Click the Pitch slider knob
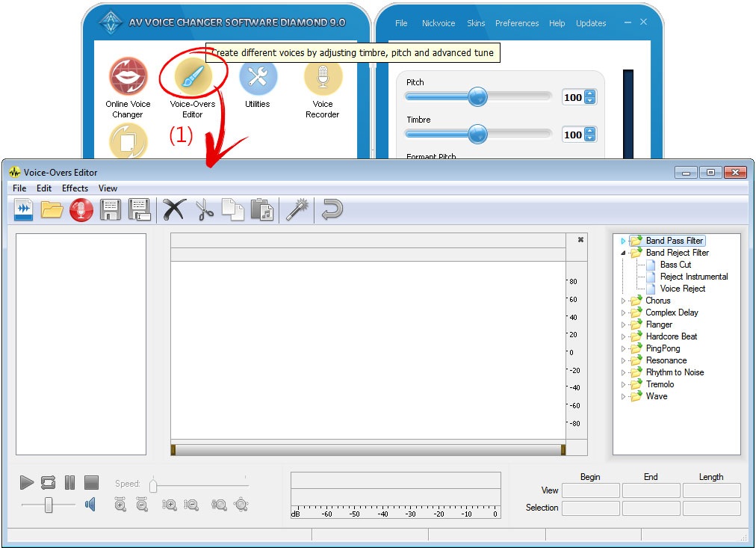Screen dimensions: 756x548 [478, 97]
